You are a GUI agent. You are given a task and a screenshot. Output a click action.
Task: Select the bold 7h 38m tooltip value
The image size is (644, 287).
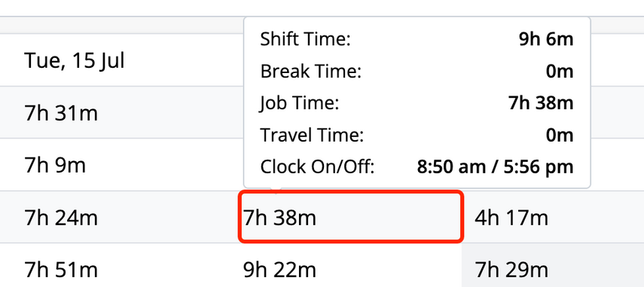pos(541,103)
